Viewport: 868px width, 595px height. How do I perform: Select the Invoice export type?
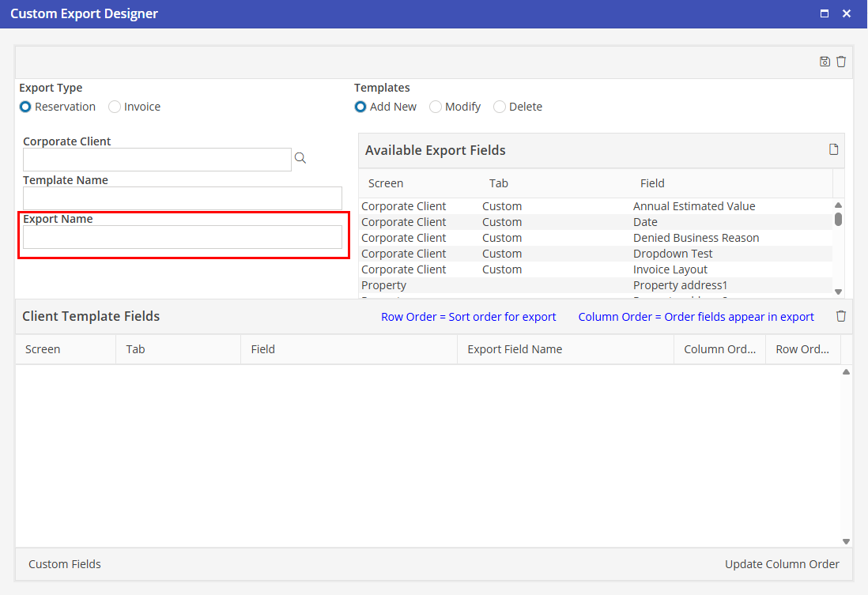tap(115, 107)
